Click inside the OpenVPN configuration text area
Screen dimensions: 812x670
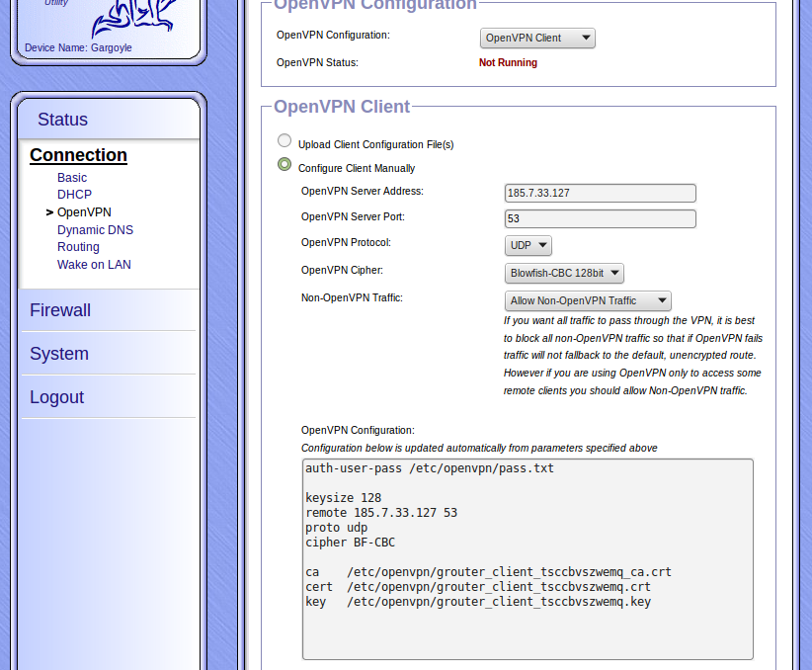point(528,559)
